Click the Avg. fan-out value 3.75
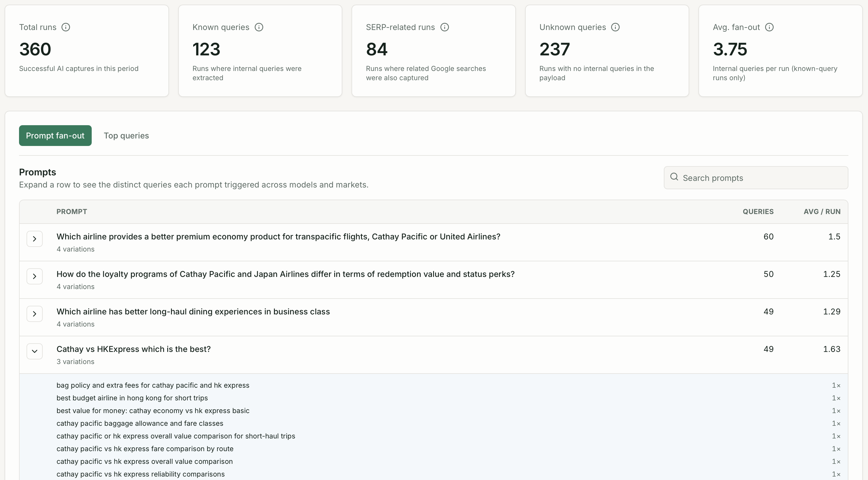Image resolution: width=868 pixels, height=480 pixels. 730,49
